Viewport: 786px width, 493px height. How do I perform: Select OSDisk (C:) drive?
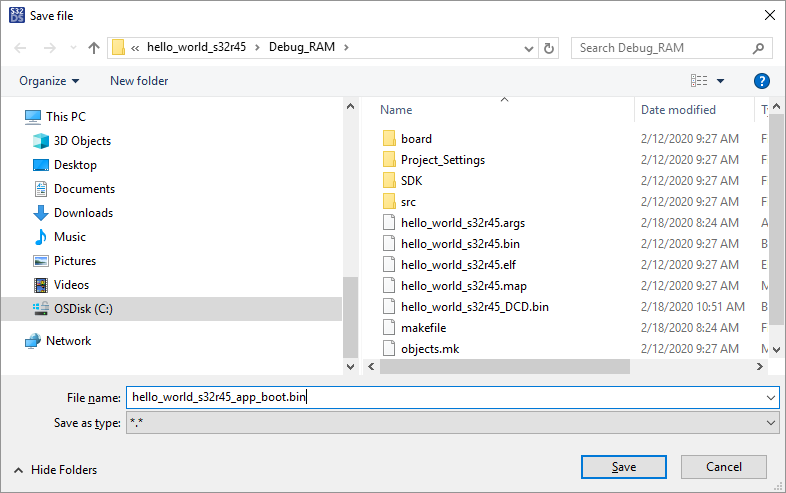click(83, 309)
